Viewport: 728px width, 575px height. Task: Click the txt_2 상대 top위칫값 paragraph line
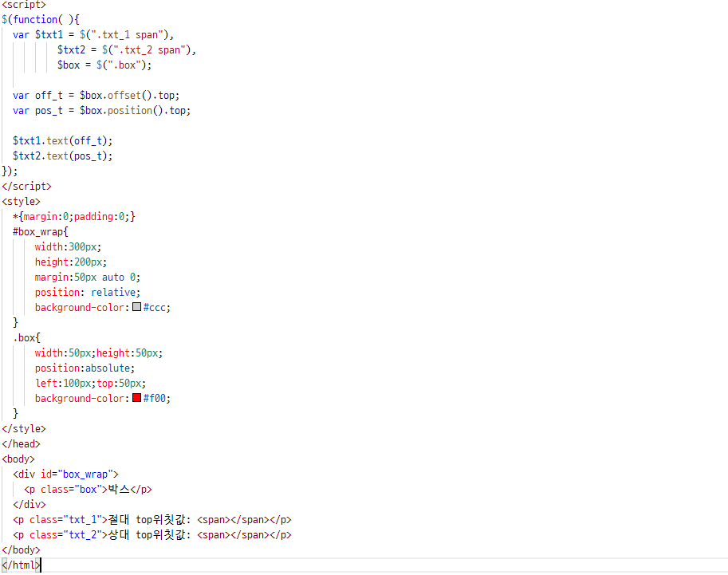(x=152, y=535)
